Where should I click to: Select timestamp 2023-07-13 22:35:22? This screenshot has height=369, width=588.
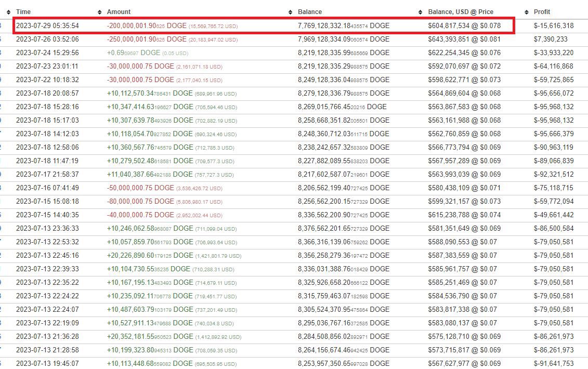(x=48, y=282)
